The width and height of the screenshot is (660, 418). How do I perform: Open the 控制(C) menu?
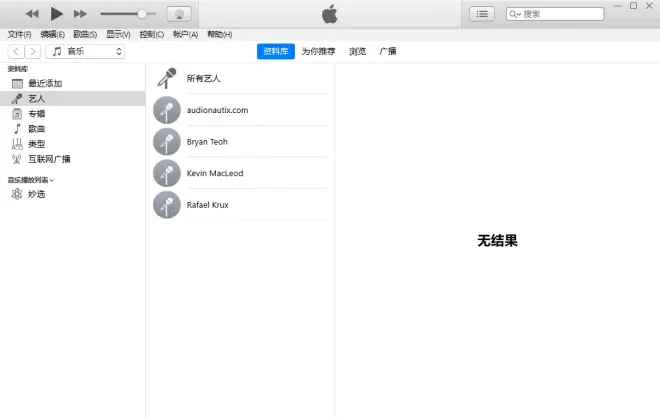click(152, 34)
